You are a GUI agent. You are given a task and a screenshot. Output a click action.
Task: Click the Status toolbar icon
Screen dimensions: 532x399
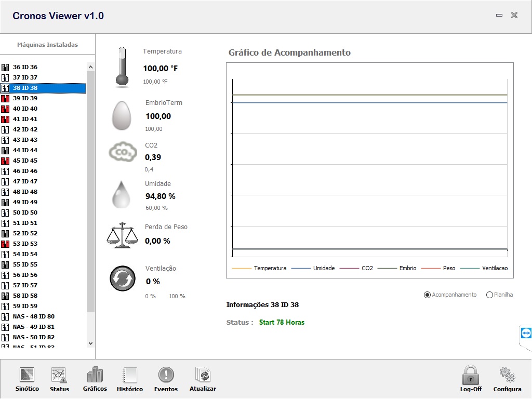59,375
